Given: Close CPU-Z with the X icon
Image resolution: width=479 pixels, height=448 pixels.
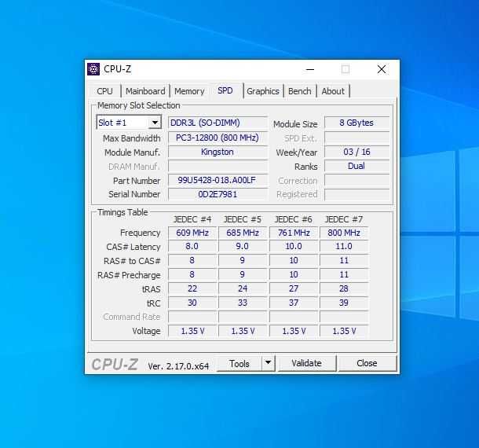Looking at the screenshot, I should pos(382,69).
